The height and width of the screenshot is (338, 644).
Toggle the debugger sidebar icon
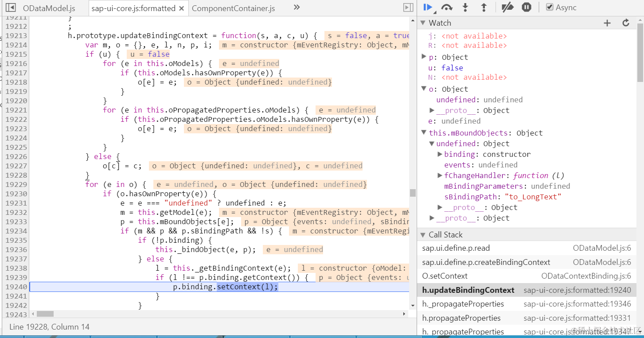pos(408,8)
